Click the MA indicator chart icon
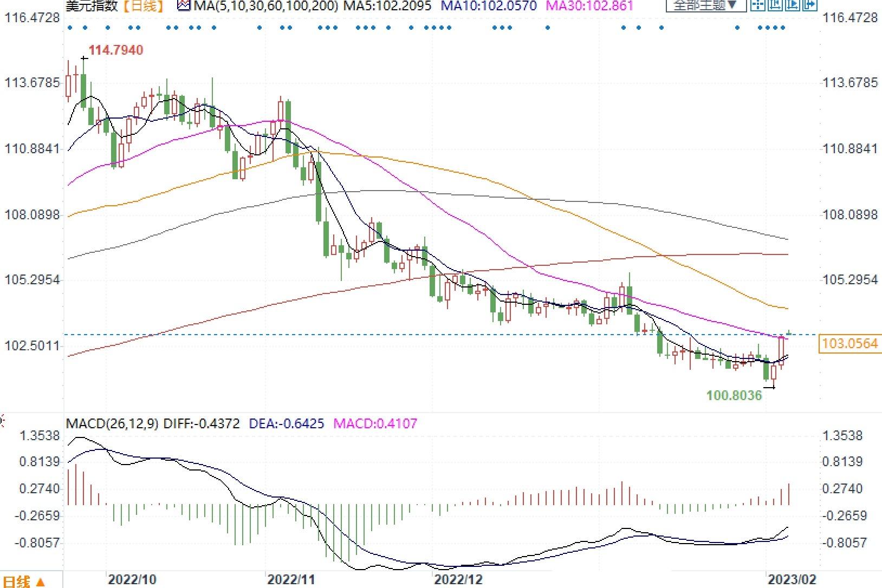Screen dimensions: 882x588 tap(185, 6)
